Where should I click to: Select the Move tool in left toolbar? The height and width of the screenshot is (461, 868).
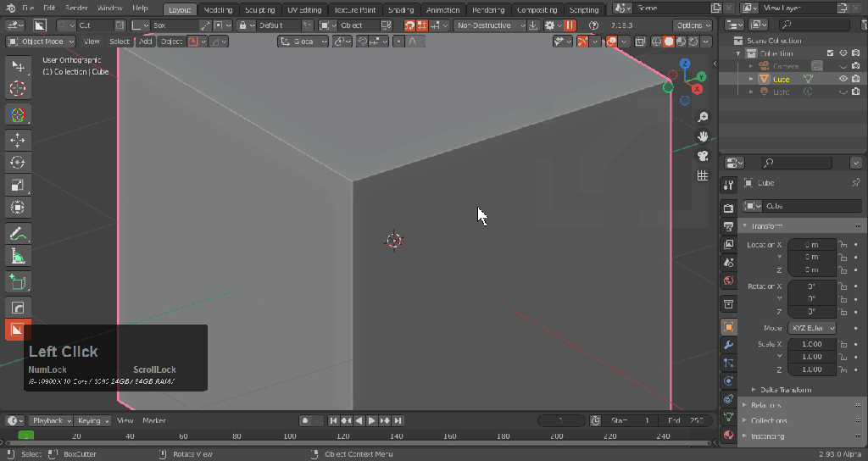click(18, 139)
